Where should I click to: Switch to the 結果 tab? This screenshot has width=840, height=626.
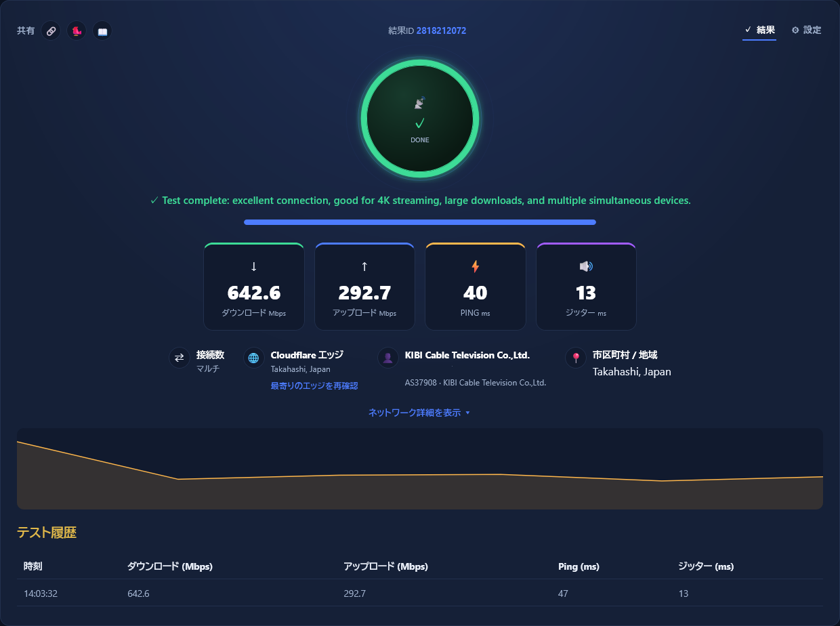coord(759,30)
